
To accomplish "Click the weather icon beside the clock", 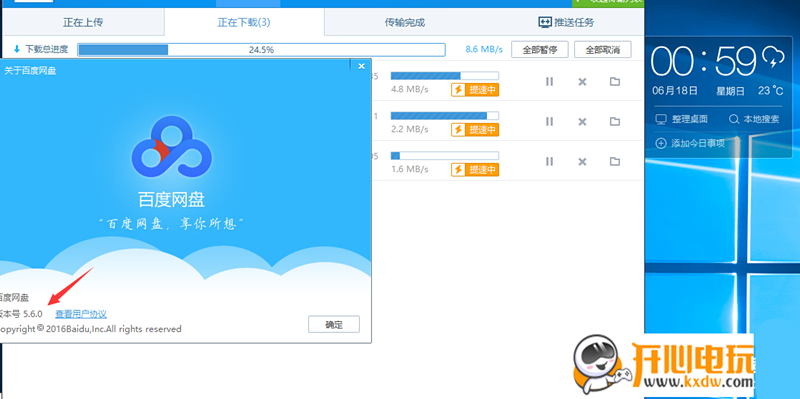I will (x=773, y=57).
